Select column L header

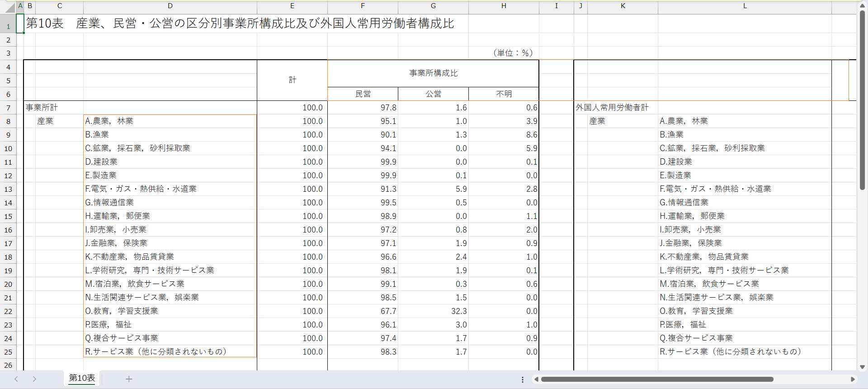pos(745,6)
